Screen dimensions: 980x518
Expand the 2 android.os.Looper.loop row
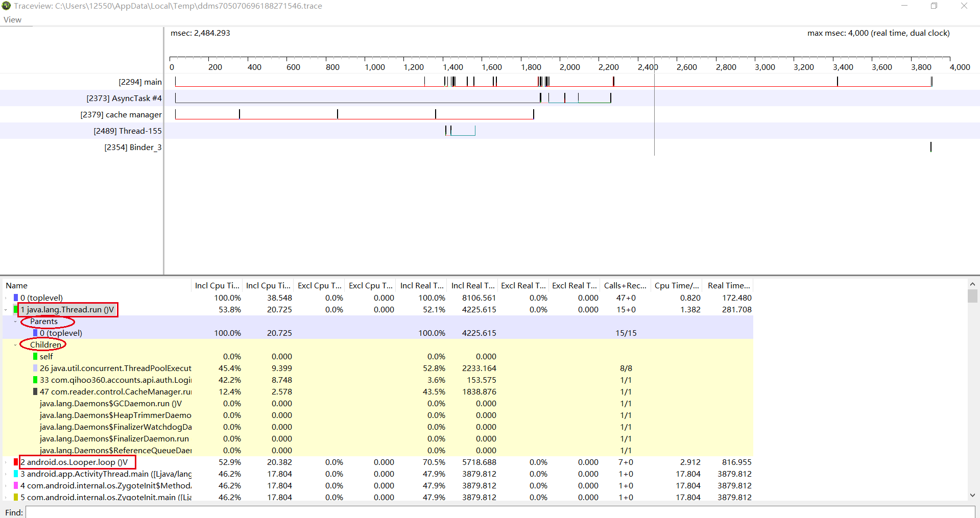pos(6,462)
